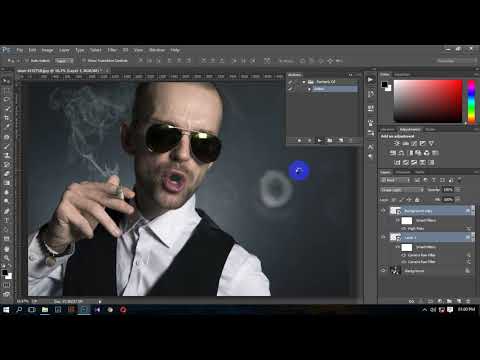The width and height of the screenshot is (480, 360).
Task: Select the Brush tool
Action: point(6,146)
